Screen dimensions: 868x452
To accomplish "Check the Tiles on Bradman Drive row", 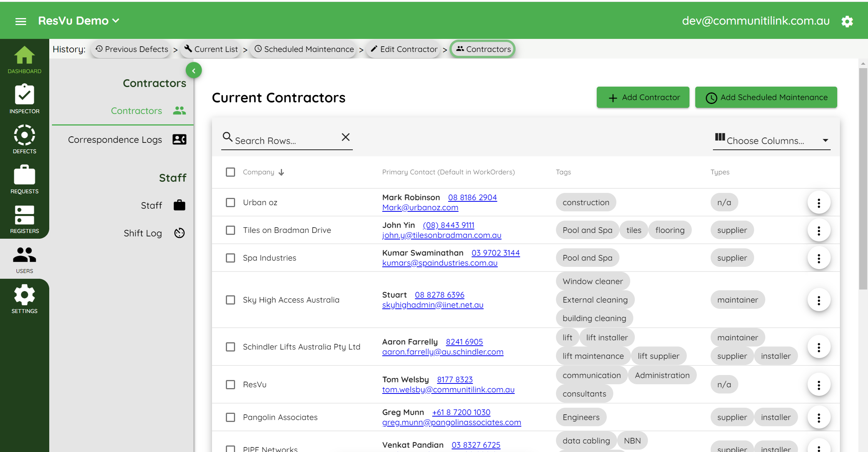I will tap(230, 230).
